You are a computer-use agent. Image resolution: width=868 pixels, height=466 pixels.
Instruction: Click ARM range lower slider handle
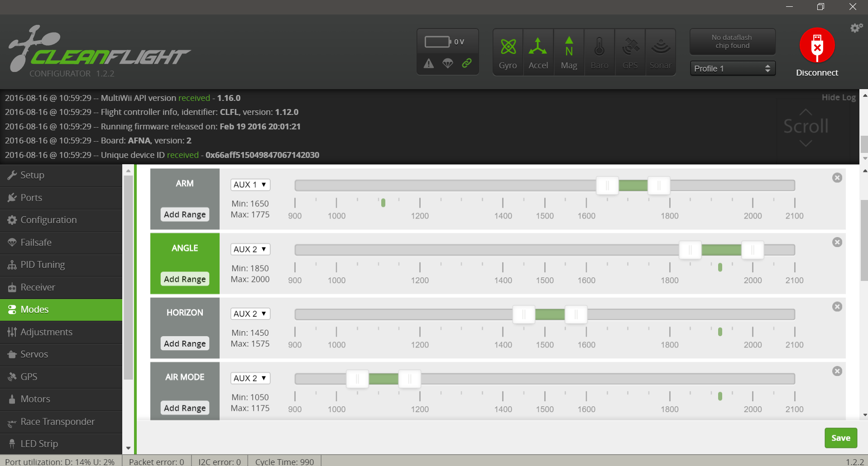(x=607, y=185)
